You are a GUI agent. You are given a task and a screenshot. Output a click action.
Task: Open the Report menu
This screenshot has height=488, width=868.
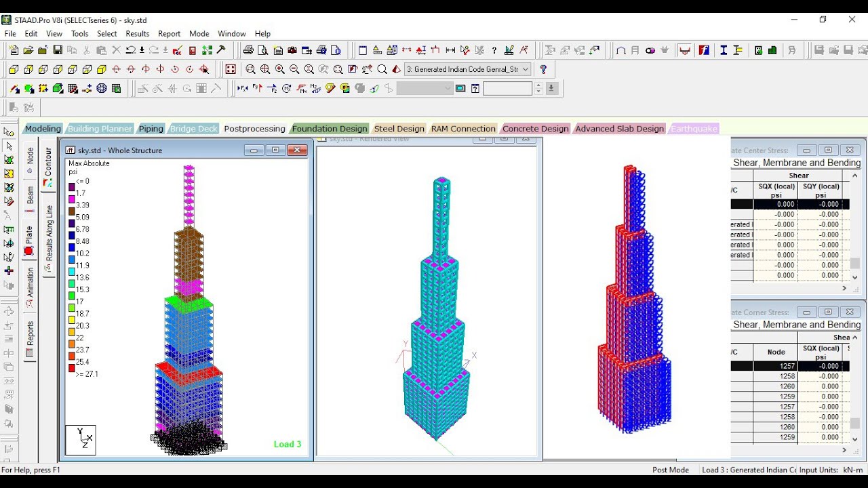(170, 33)
